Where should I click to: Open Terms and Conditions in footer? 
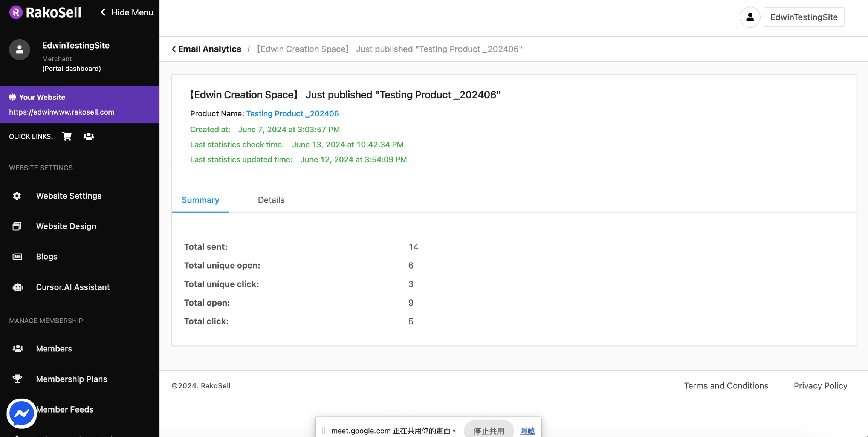(x=726, y=385)
